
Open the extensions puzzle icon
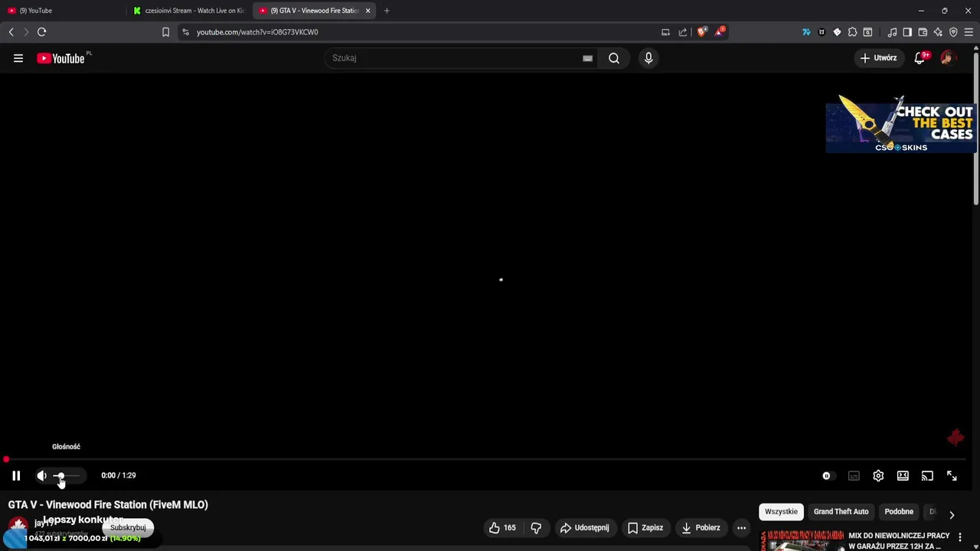coord(852,32)
